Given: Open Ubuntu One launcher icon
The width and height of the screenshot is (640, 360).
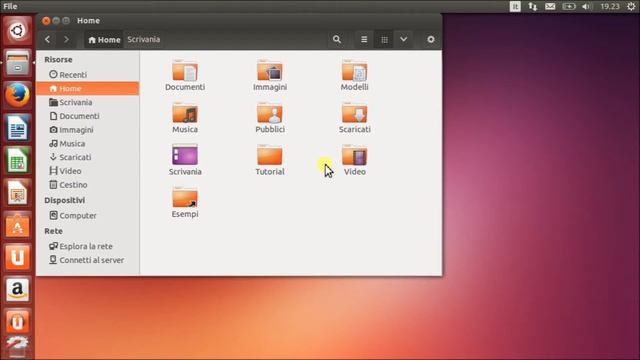Looking at the screenshot, I should tap(17, 257).
